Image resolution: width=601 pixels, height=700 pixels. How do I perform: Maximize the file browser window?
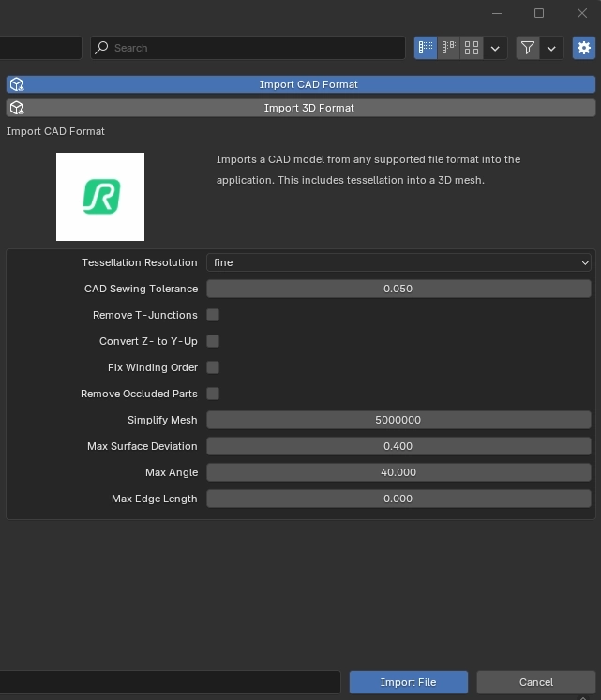click(539, 13)
